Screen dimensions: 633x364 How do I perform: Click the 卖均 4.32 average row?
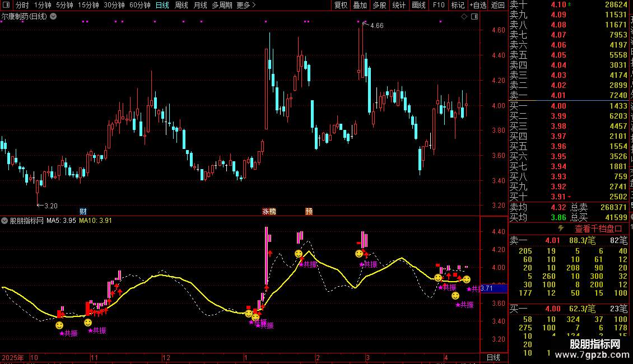pos(538,207)
